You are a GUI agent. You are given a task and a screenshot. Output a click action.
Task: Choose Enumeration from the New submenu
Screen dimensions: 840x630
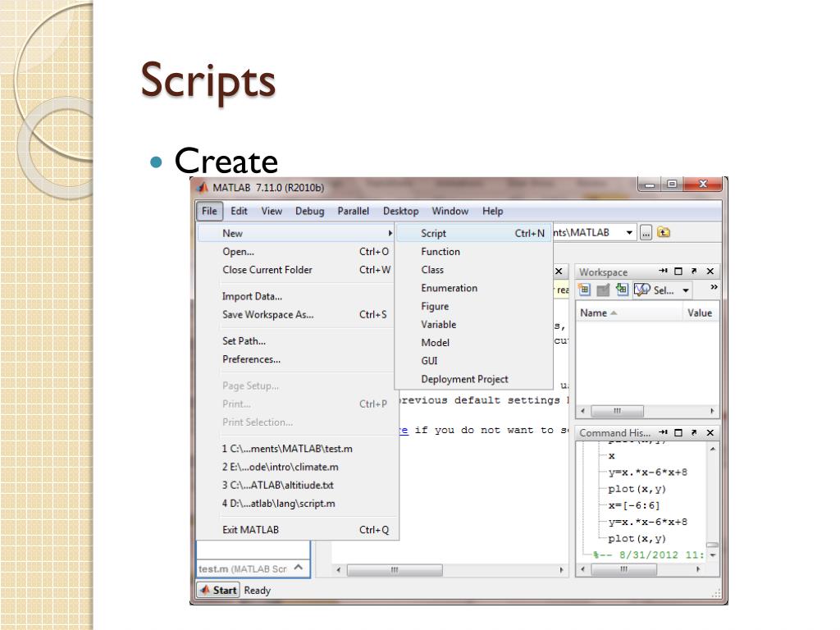(x=474, y=288)
